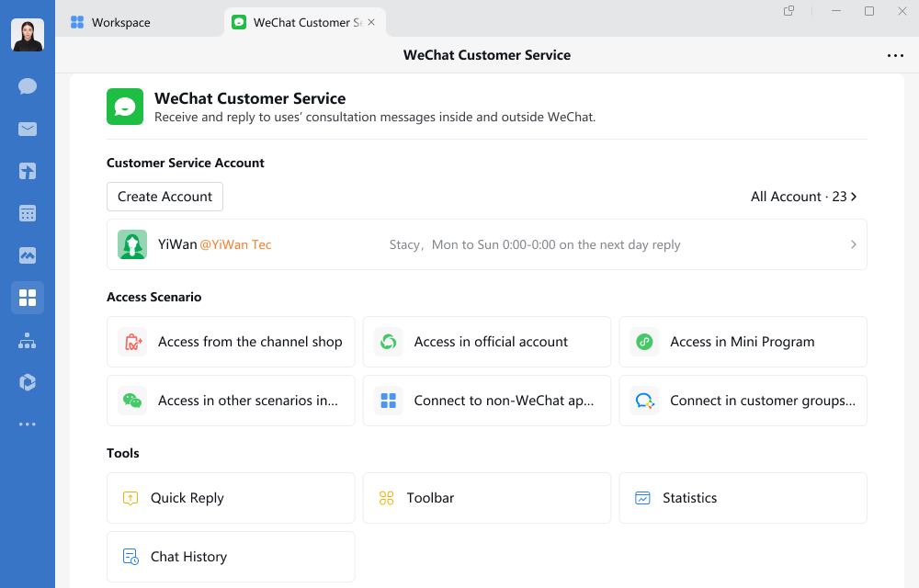The height and width of the screenshot is (588, 919).
Task: Show more sidebar items via three dots
Action: [x=28, y=424]
